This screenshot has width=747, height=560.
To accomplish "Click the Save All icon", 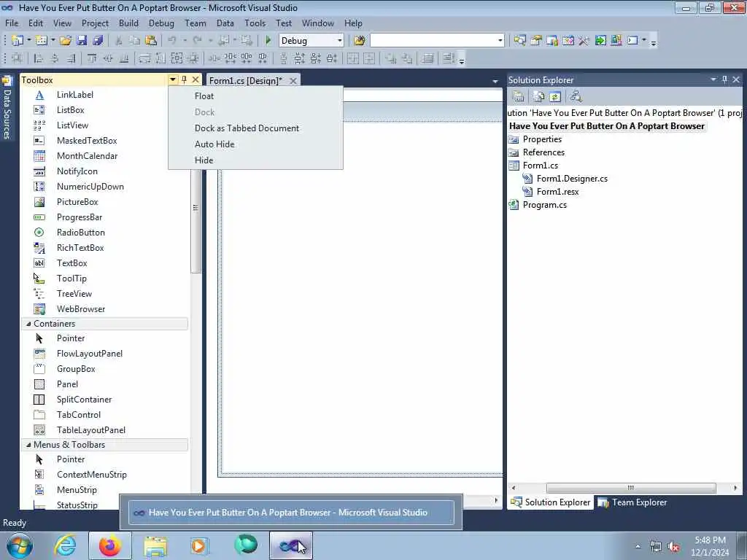I will click(x=98, y=41).
